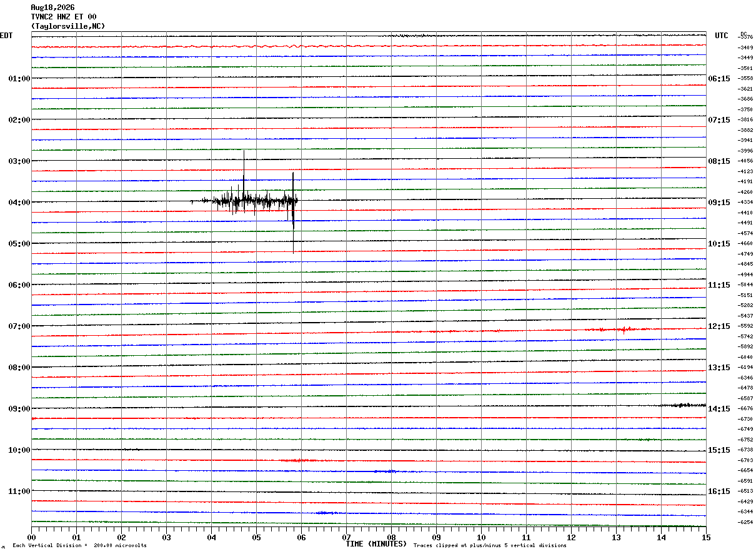The height and width of the screenshot is (554, 756).
Task: Click the '14:15' UTC time label
Action: [719, 409]
